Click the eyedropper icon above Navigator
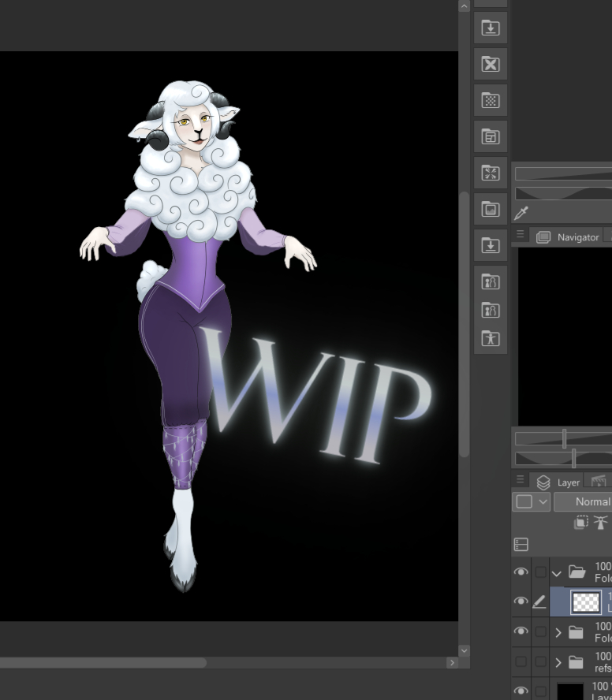The image size is (612, 700). pos(521,212)
